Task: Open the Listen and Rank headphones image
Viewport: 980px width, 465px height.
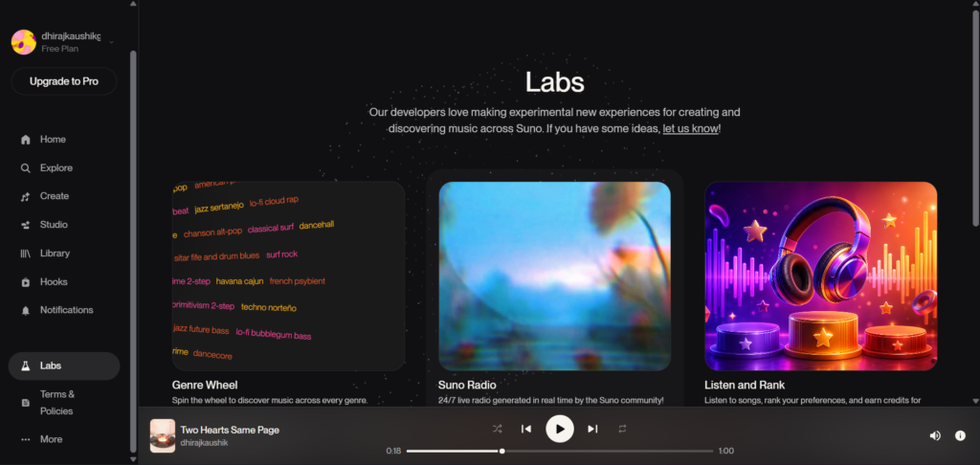Action: pos(820,277)
